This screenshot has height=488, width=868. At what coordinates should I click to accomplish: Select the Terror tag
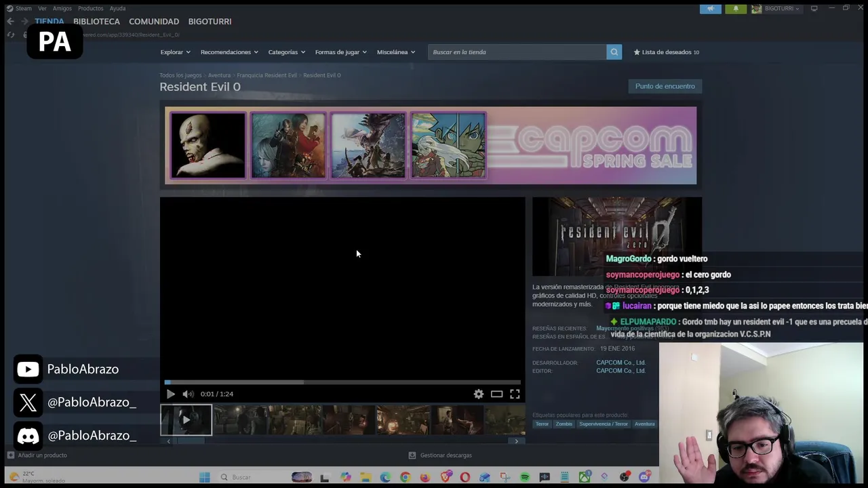tap(542, 424)
